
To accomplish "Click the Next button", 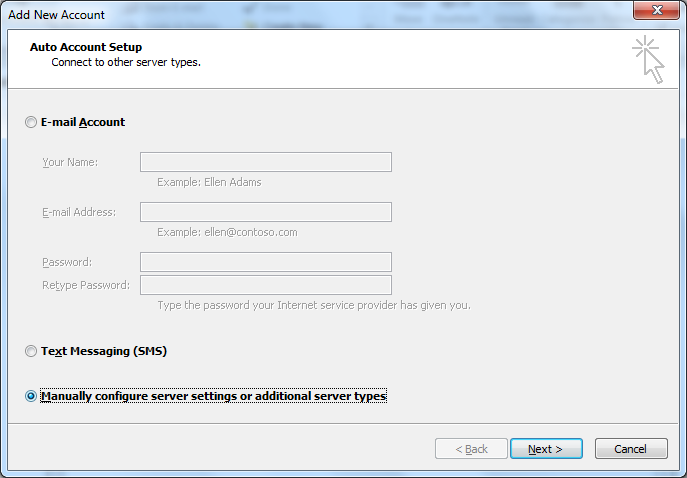I will [546, 449].
